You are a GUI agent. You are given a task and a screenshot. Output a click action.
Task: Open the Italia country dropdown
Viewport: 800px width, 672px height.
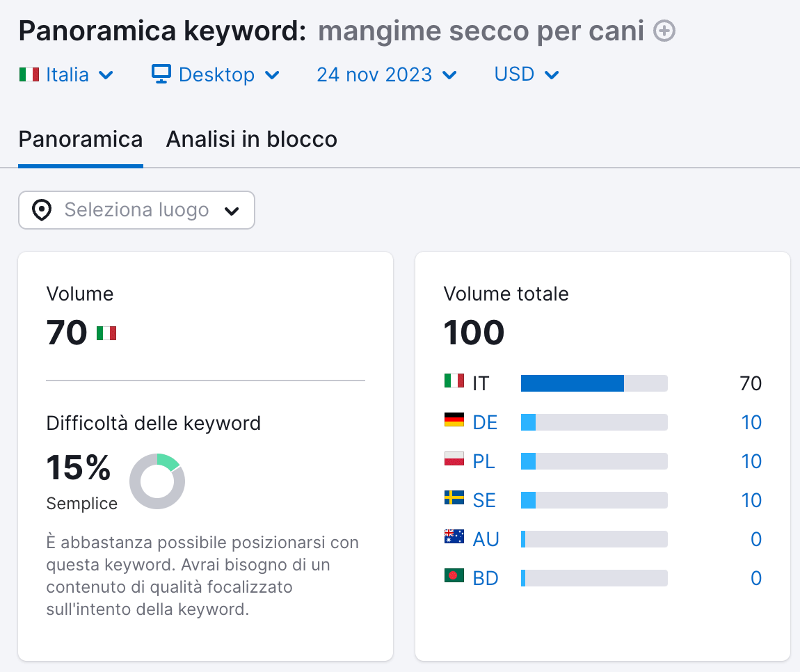click(x=66, y=74)
